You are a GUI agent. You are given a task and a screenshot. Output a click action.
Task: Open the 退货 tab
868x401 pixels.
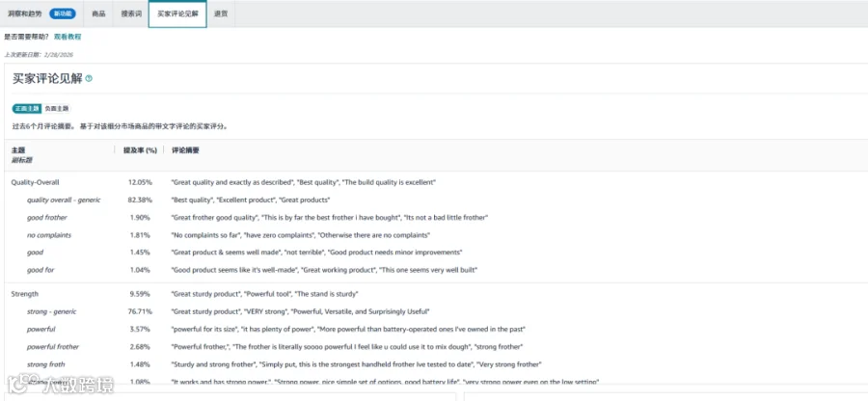pos(221,13)
